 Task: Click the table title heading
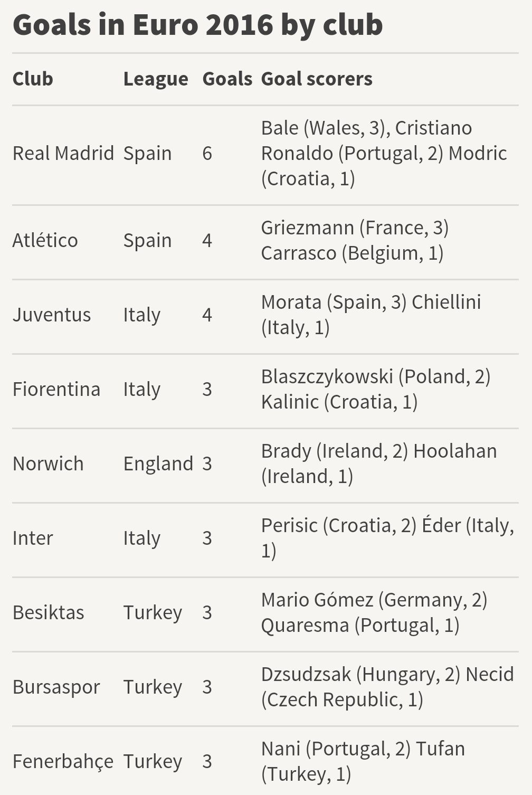click(x=198, y=24)
